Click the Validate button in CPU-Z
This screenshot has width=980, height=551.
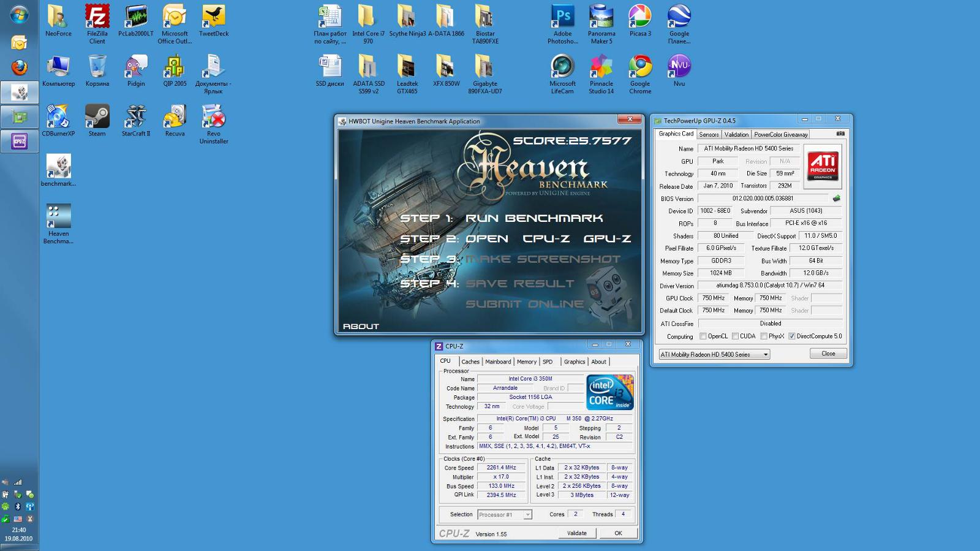pyautogui.click(x=576, y=533)
